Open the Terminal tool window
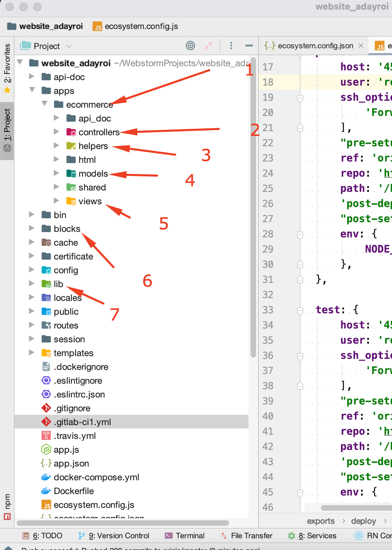392x550 pixels. pos(185,536)
